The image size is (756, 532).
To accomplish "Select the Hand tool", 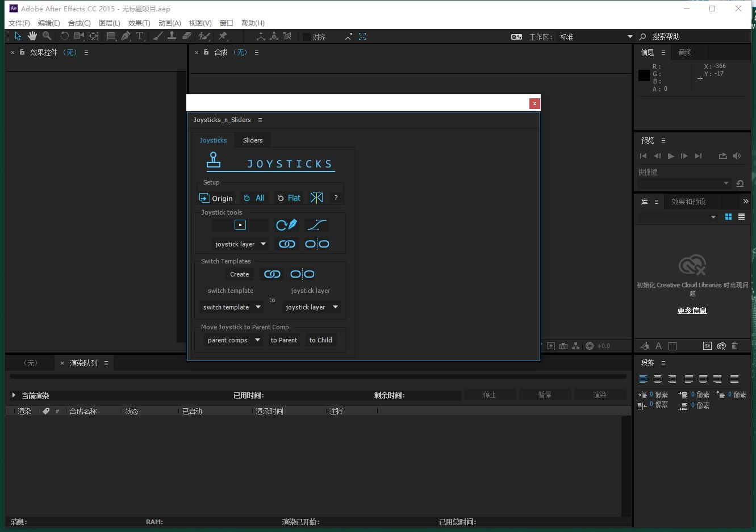I will pos(32,36).
